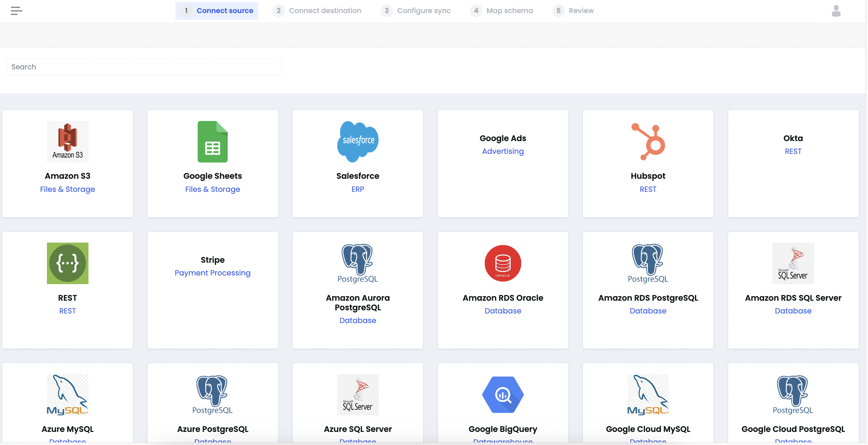
Task: Click the Amazon S3 card title
Action: click(67, 176)
